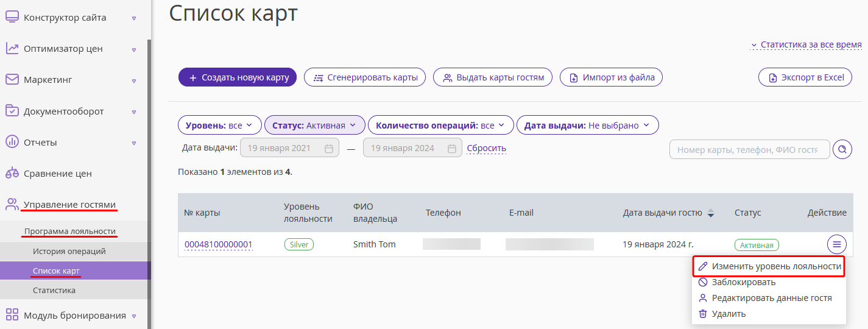Click the Конструктор сайта monitor icon
This screenshot has height=329, width=868.
12,17
